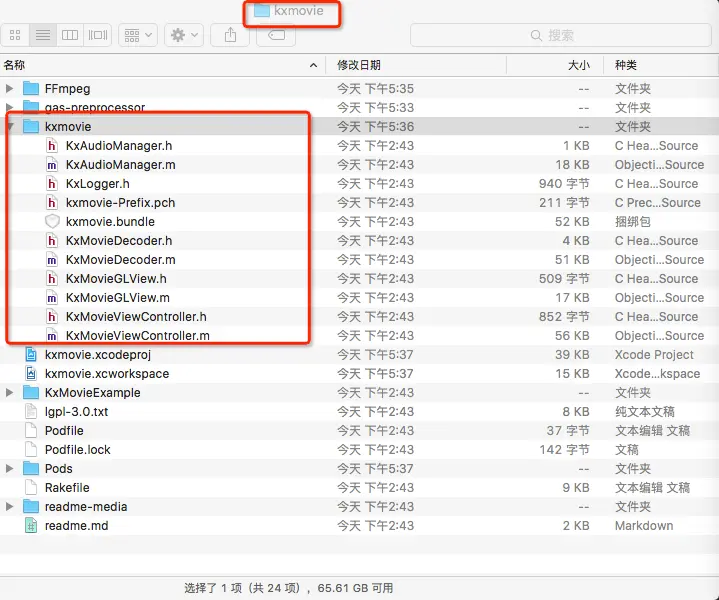Screen dimensions: 719x600
Task: Open the item arrangement dropdown
Action: (x=138, y=35)
